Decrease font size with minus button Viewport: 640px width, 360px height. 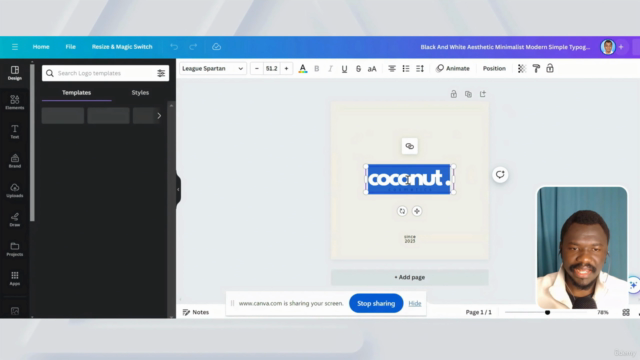(x=257, y=69)
